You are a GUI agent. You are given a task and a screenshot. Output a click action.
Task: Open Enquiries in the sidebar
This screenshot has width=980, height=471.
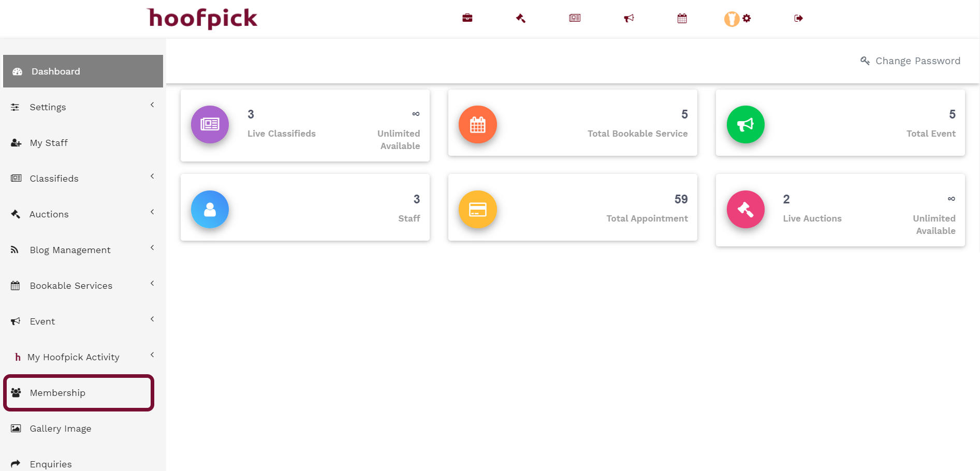(83, 464)
